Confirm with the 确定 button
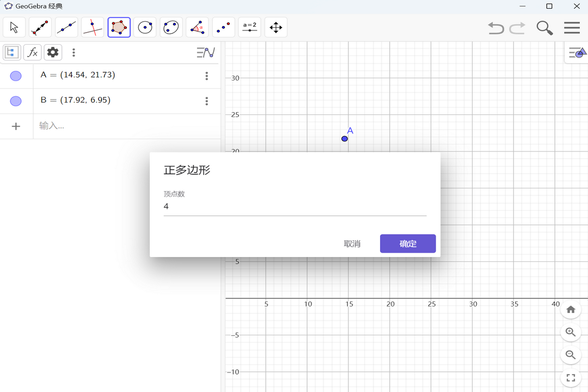The height and width of the screenshot is (392, 588). 408,243
